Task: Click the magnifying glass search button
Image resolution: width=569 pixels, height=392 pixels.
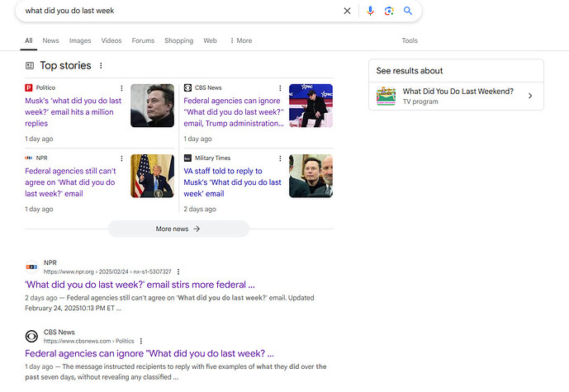Action: (x=408, y=11)
